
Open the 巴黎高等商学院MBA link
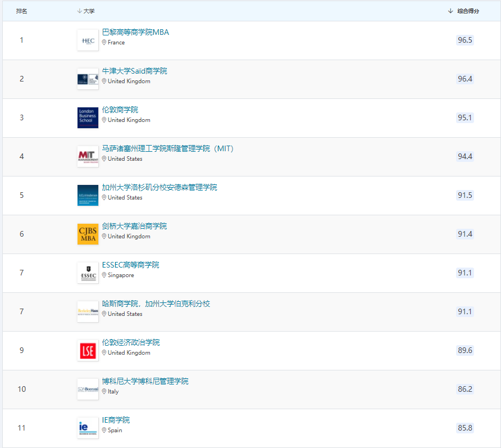(x=136, y=33)
